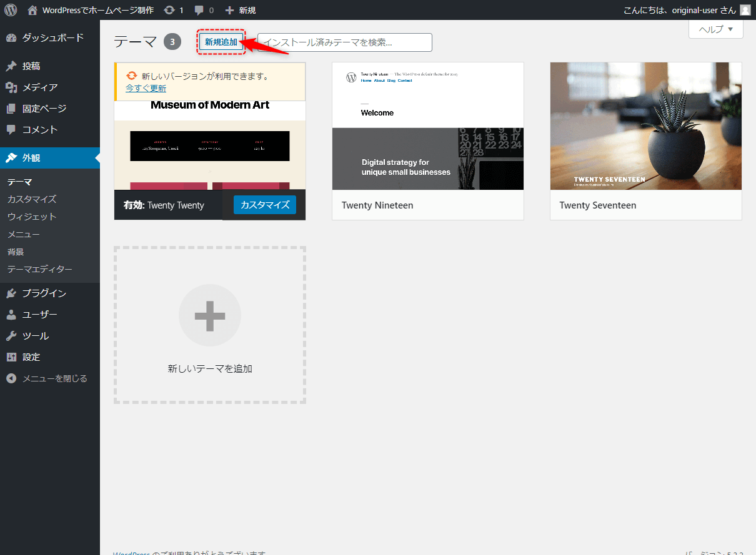Click the orange update-available refresh icon

[x=132, y=76]
